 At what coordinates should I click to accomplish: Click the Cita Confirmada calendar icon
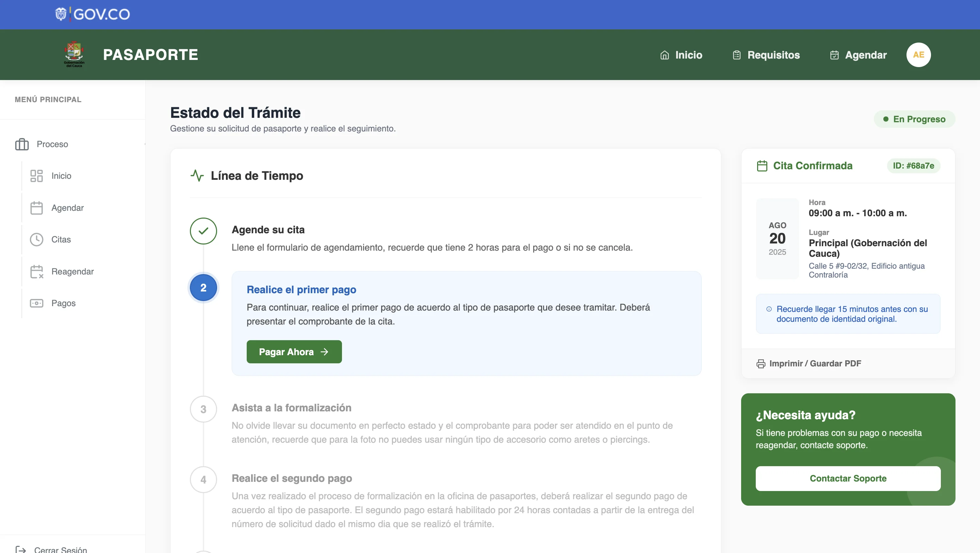762,166
